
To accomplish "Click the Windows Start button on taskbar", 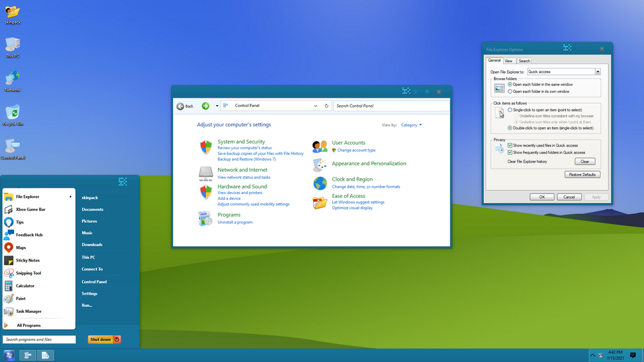I will coord(9,356).
